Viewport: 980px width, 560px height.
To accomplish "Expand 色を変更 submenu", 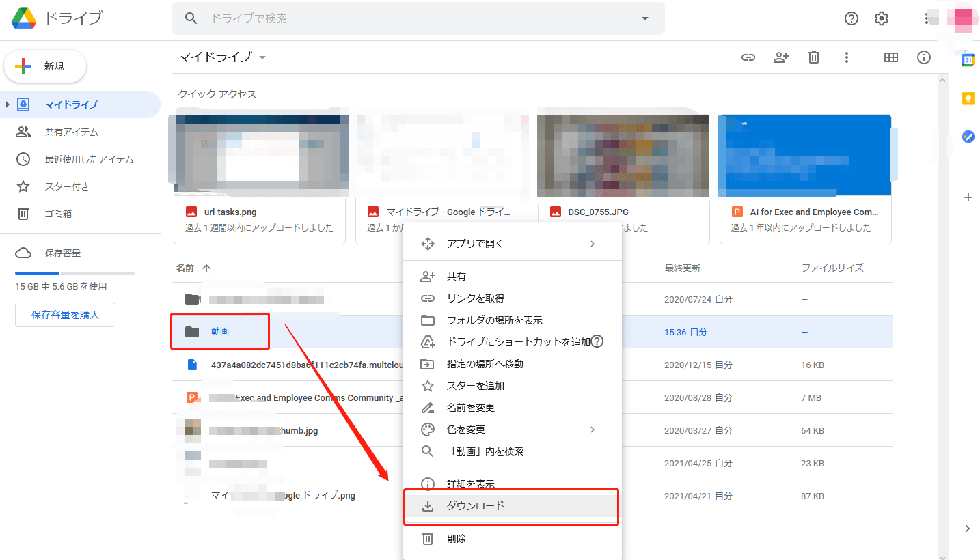I will (593, 430).
